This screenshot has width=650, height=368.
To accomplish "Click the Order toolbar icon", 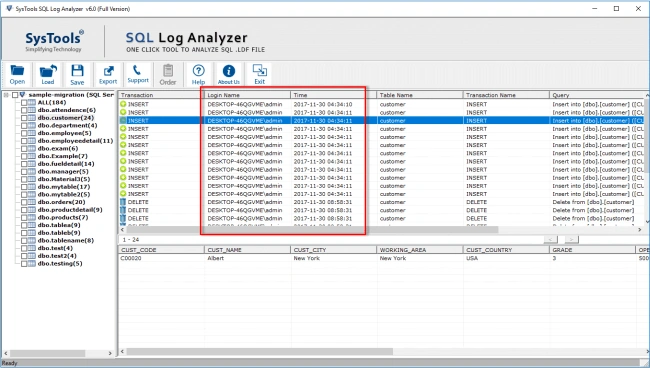I will [168, 75].
